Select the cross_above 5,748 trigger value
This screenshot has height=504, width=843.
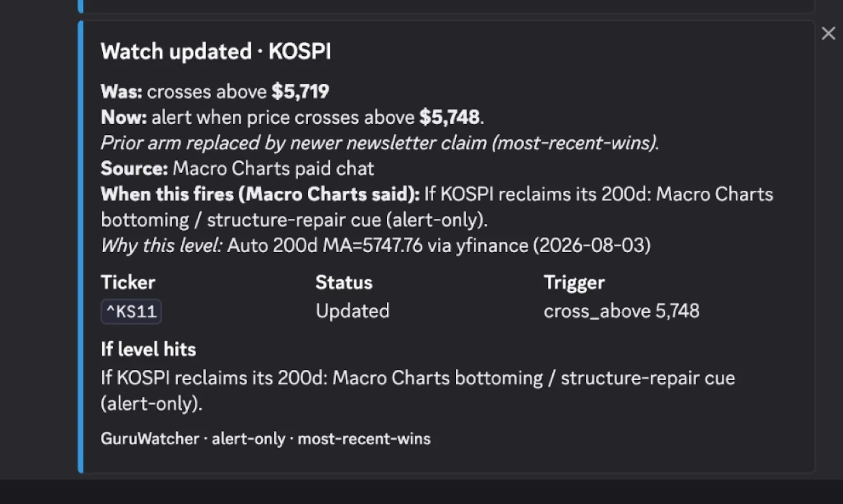click(622, 311)
